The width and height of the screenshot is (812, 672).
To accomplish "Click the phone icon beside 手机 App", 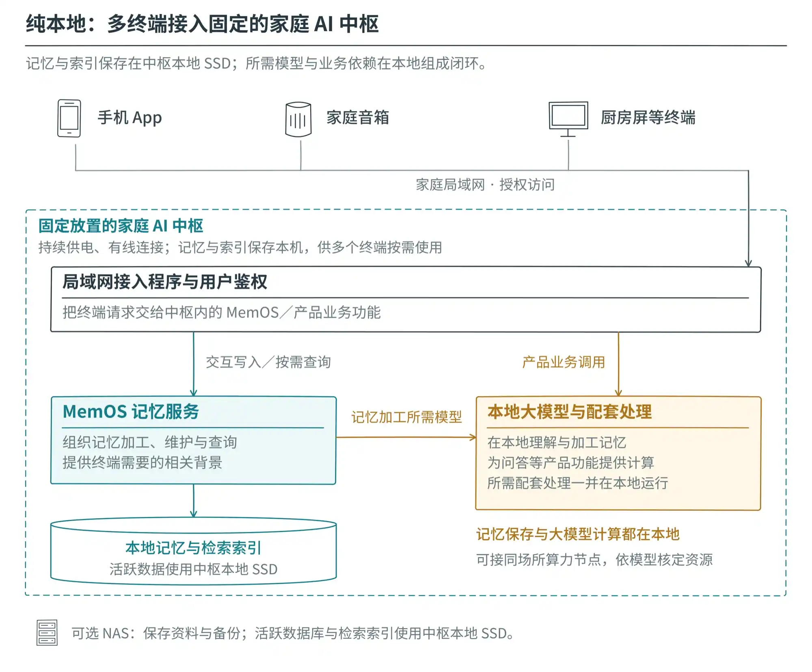I will (69, 118).
